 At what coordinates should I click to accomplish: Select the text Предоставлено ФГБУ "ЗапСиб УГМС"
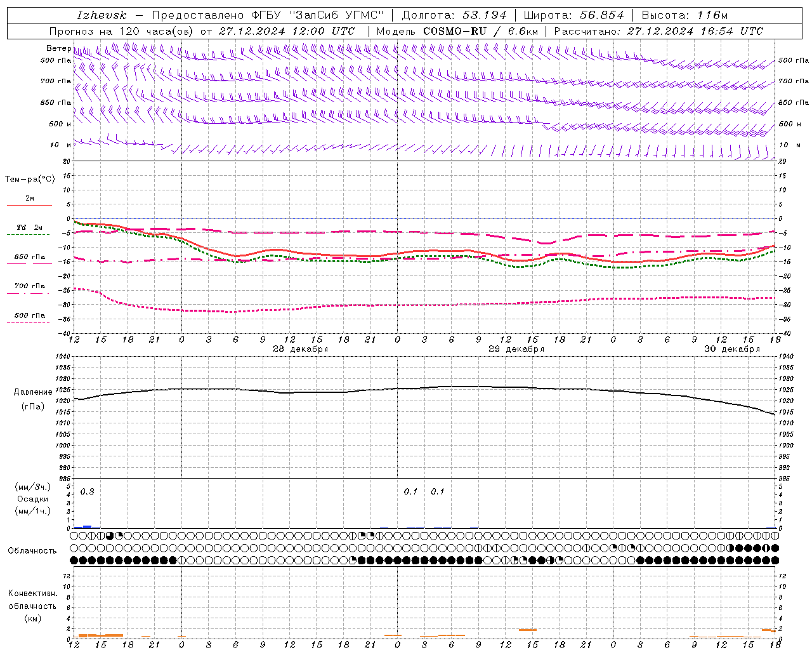[x=268, y=15]
